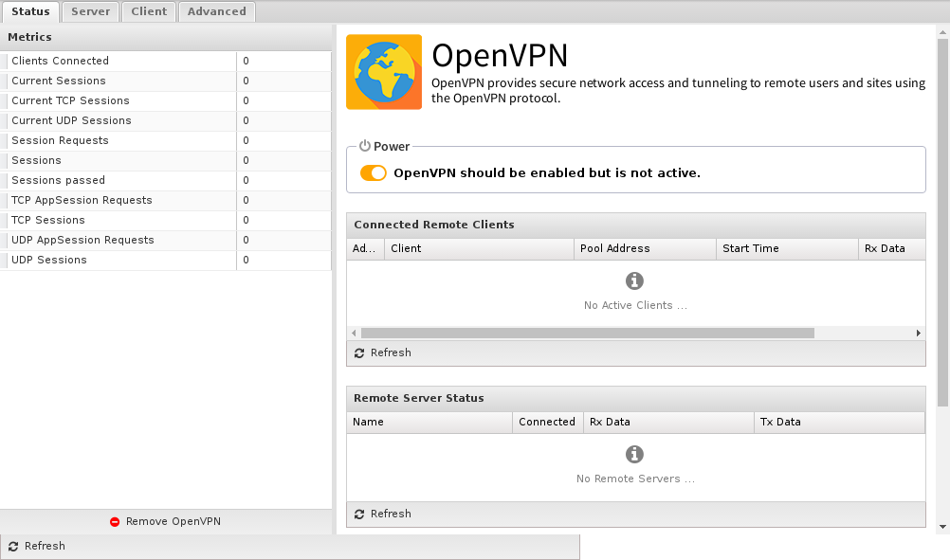Click the large OpenVPN heading
The image size is (950, 560).
pos(500,56)
